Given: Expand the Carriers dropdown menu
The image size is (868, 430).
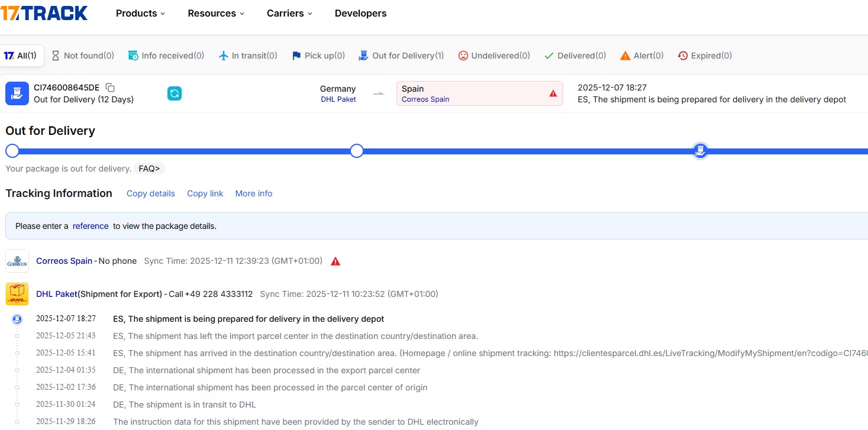Looking at the screenshot, I should (x=289, y=14).
